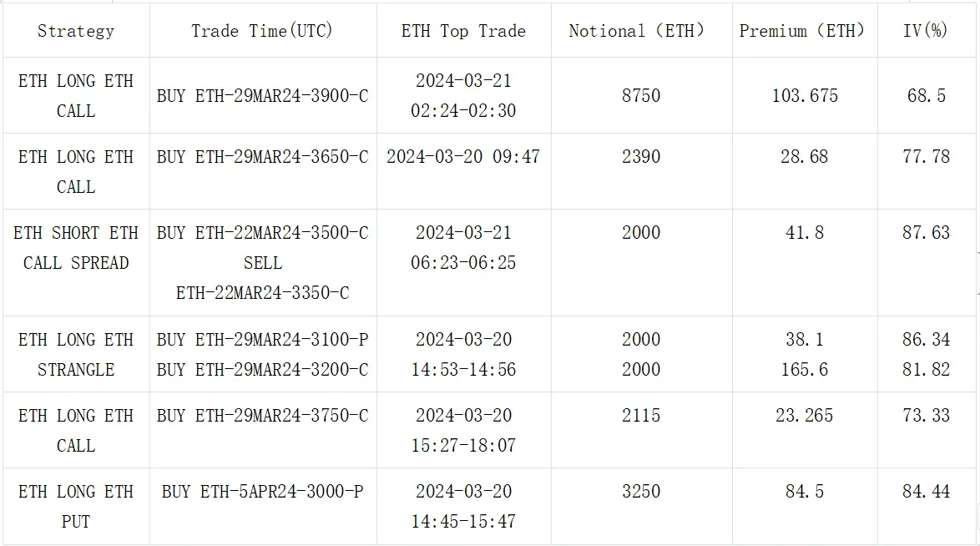This screenshot has width=980, height=546.
Task: Click the 103.675 premium cell
Action: coord(804,96)
